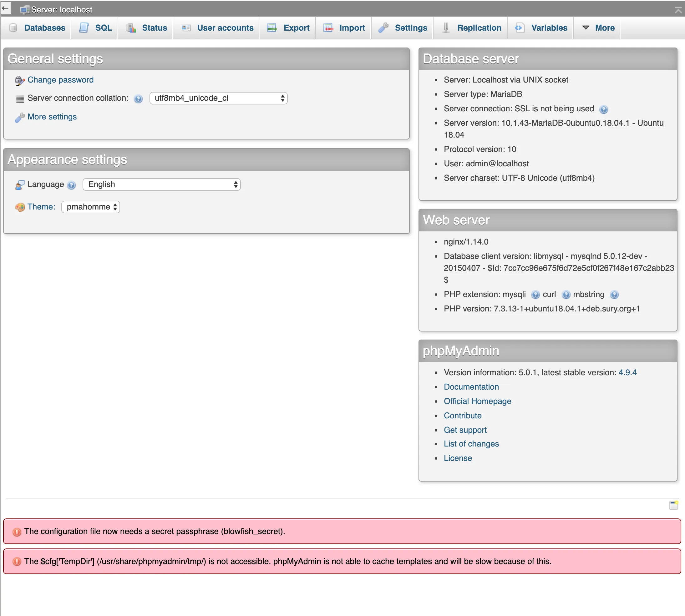Click the blowfish_secret error warning icon
Image resolution: width=685 pixels, height=616 pixels.
point(17,532)
